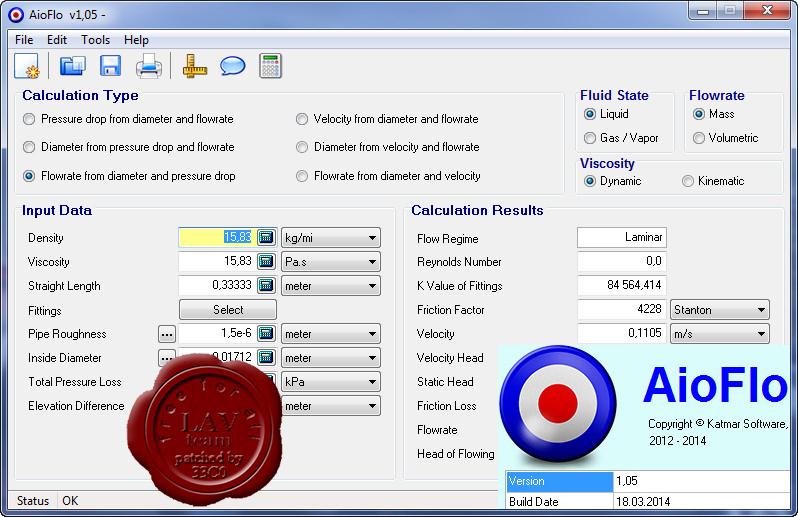This screenshot has height=517, width=798.
Task: Click the Build Date 18.03.2014 cell
Action: 702,501
